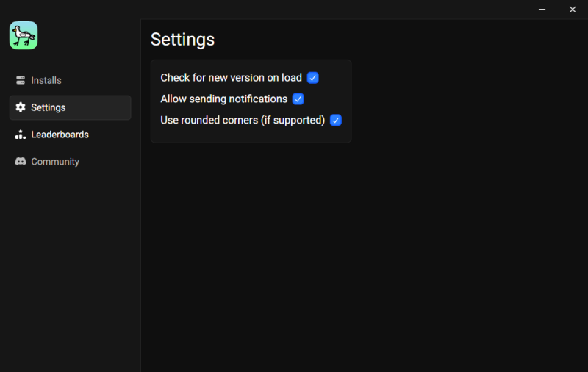This screenshot has width=588, height=372.
Task: Disable check for new version on load
Action: [x=313, y=78]
